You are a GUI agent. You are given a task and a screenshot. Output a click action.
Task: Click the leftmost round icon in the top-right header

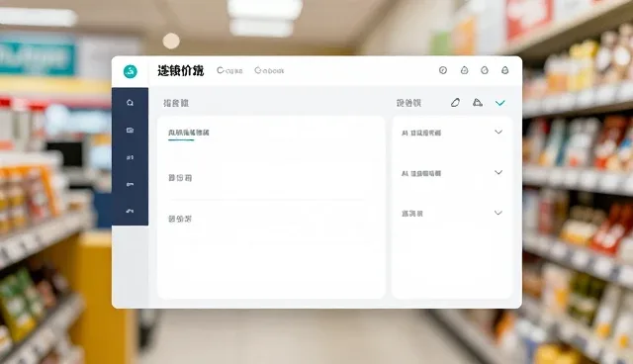click(443, 70)
